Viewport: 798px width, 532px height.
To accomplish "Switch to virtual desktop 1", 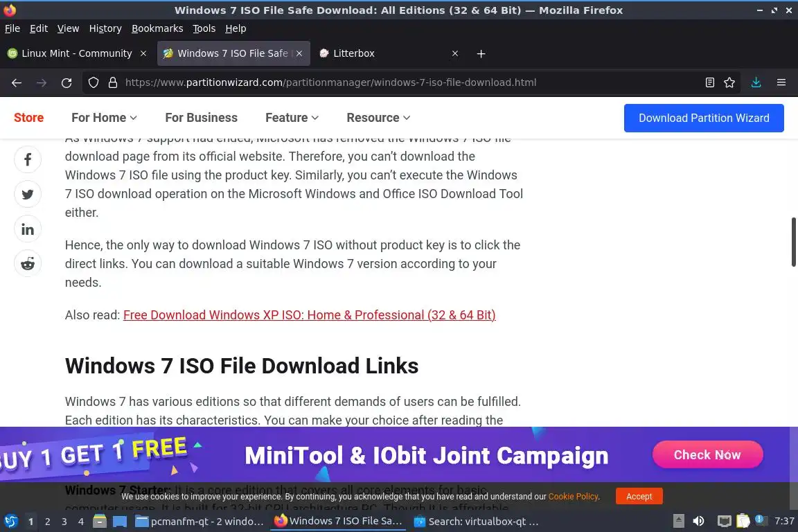I will tap(30, 522).
